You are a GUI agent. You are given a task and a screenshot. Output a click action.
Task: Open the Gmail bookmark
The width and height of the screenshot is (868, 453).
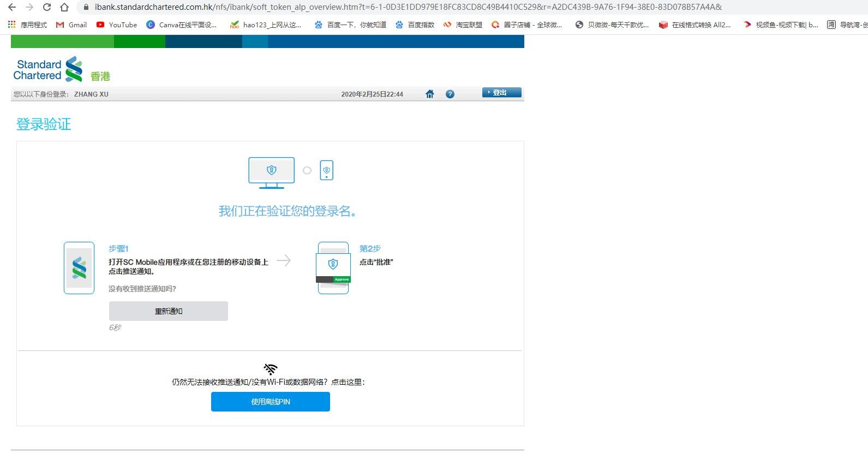point(71,25)
